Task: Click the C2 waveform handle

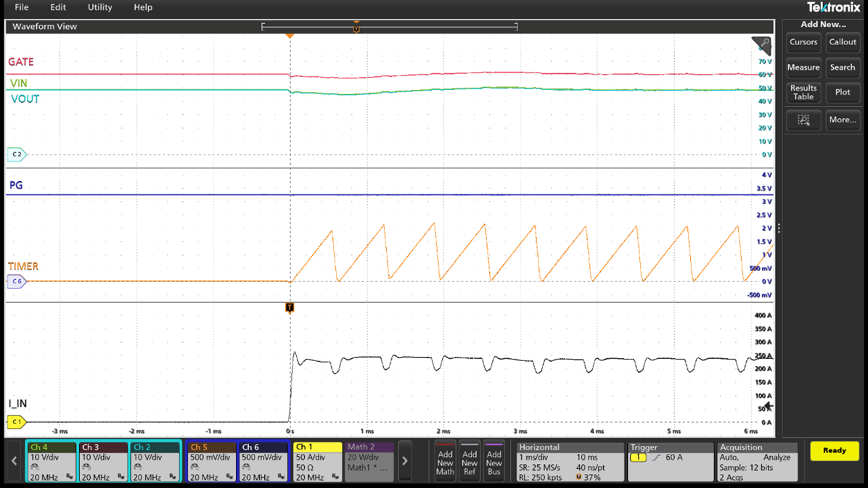Action: coord(16,154)
